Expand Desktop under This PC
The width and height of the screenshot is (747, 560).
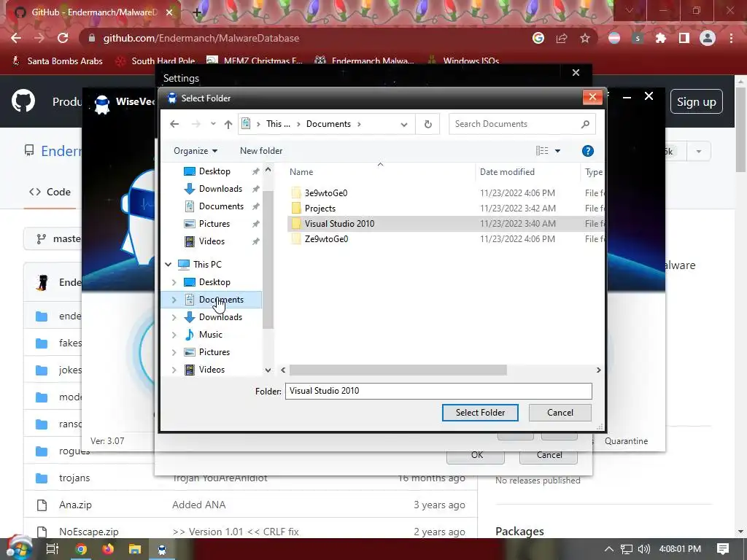coord(174,282)
